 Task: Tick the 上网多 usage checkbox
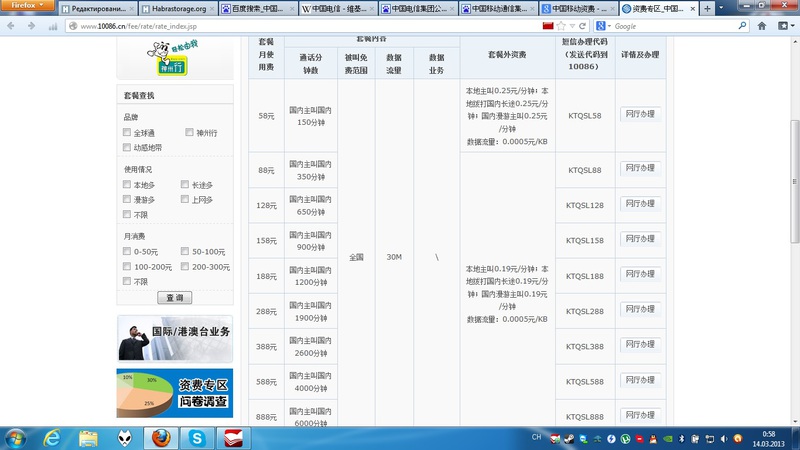click(185, 199)
